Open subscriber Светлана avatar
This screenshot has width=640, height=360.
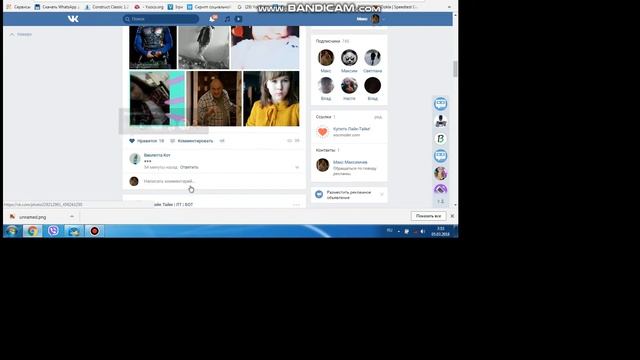click(x=372, y=58)
